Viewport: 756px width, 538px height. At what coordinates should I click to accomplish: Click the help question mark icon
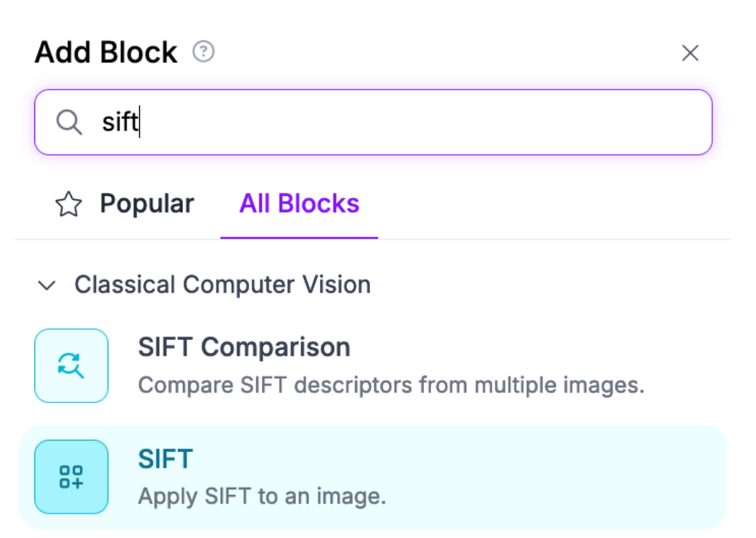pos(204,52)
